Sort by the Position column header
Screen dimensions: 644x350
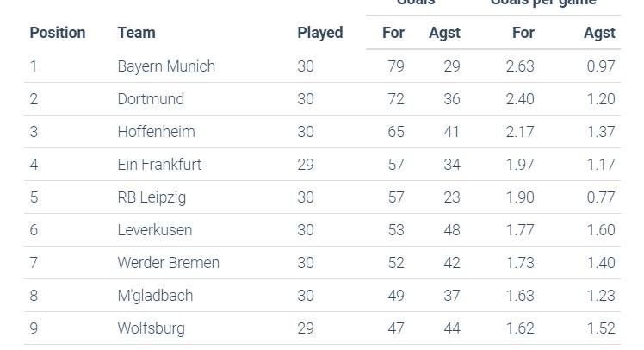coord(58,33)
